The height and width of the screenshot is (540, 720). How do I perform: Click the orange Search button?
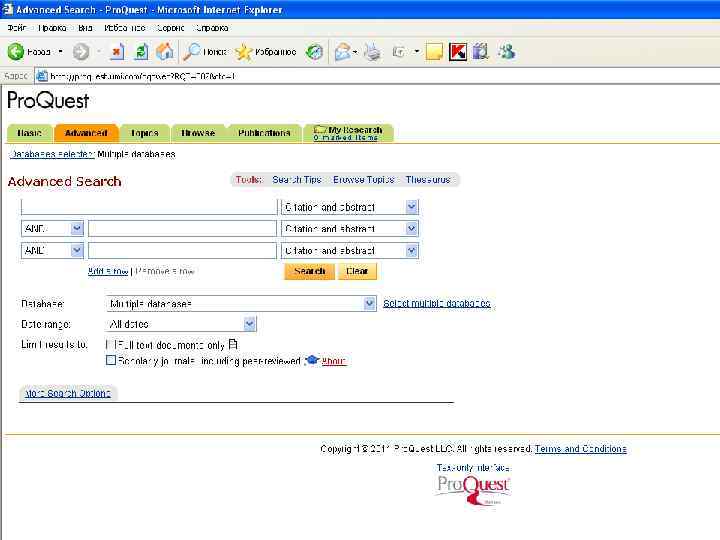pyautogui.click(x=309, y=271)
